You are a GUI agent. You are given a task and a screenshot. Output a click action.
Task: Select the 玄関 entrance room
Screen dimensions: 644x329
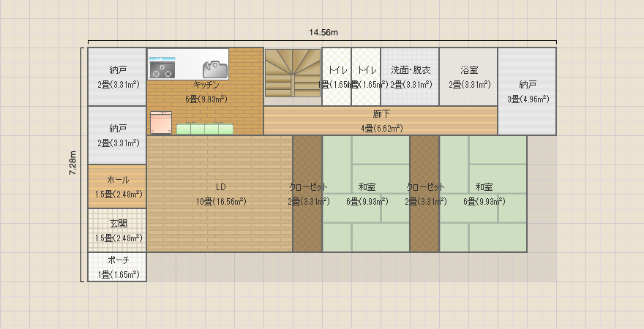[x=118, y=230]
